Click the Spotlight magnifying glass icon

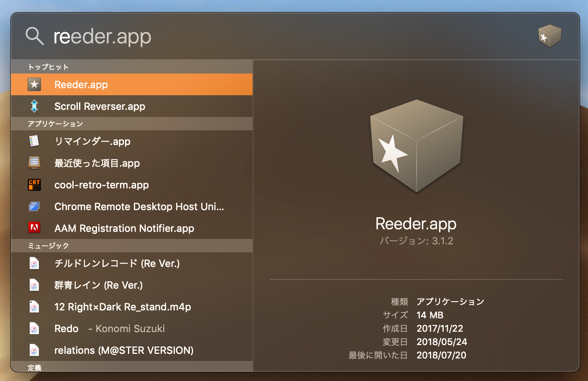click(35, 36)
